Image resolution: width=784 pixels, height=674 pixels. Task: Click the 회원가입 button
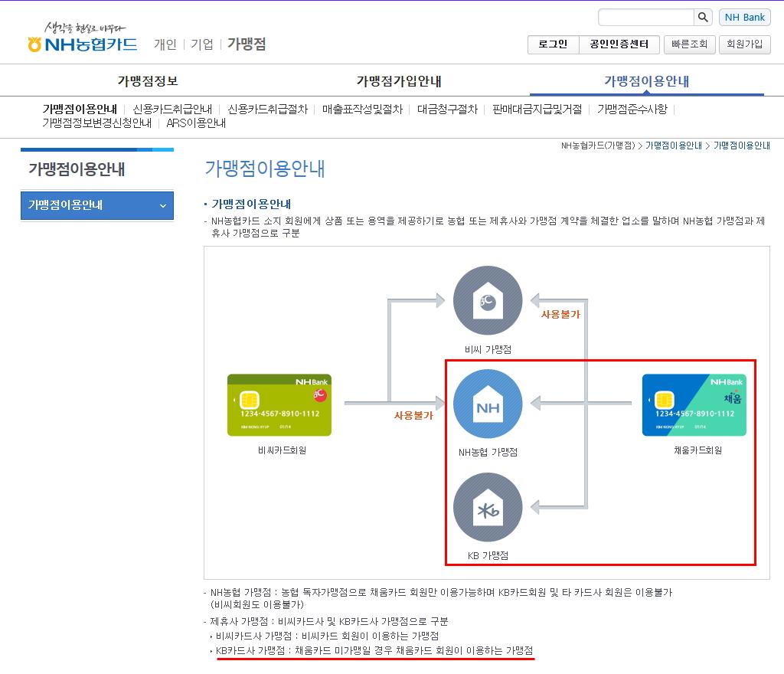pos(744,44)
